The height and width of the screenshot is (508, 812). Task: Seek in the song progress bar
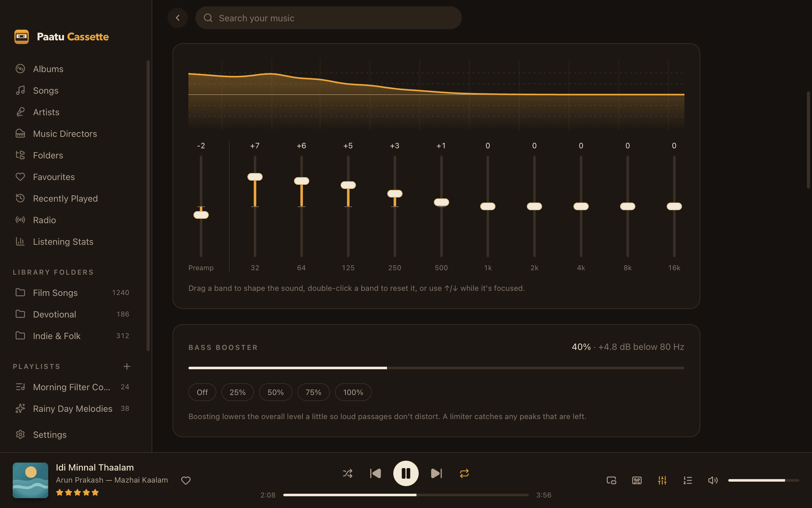406,495
